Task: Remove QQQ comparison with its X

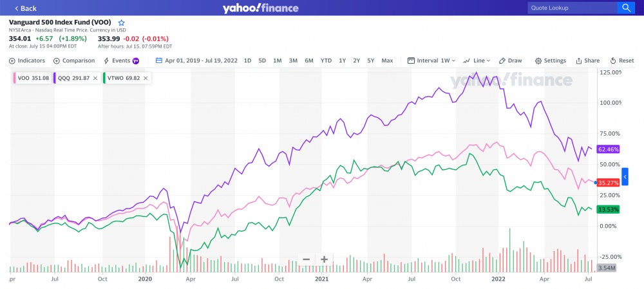Action: click(x=95, y=78)
